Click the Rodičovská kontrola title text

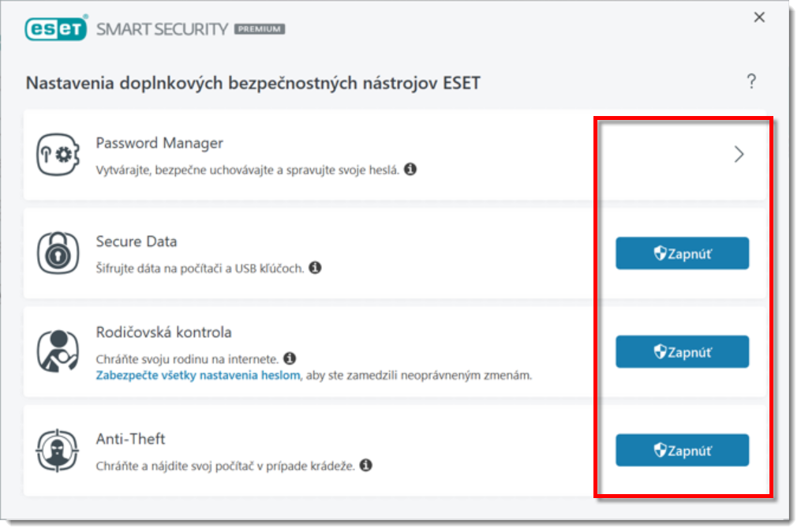163,332
